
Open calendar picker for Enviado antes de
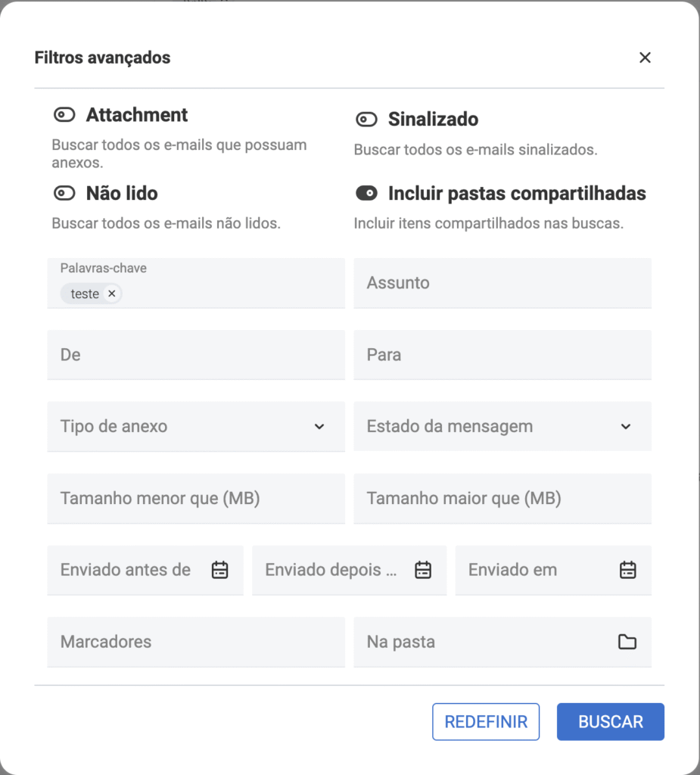tap(219, 571)
